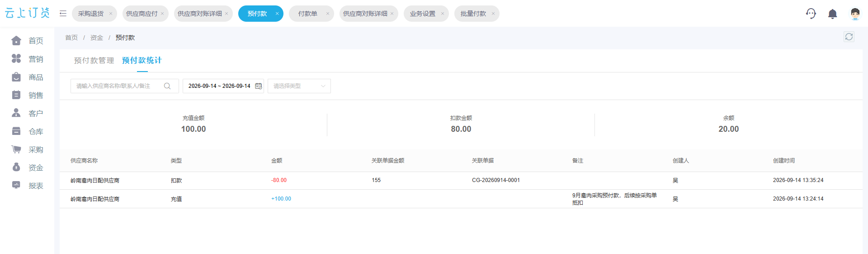Open 采购 in sidebar
Screen dimensions: 868x254
point(28,149)
